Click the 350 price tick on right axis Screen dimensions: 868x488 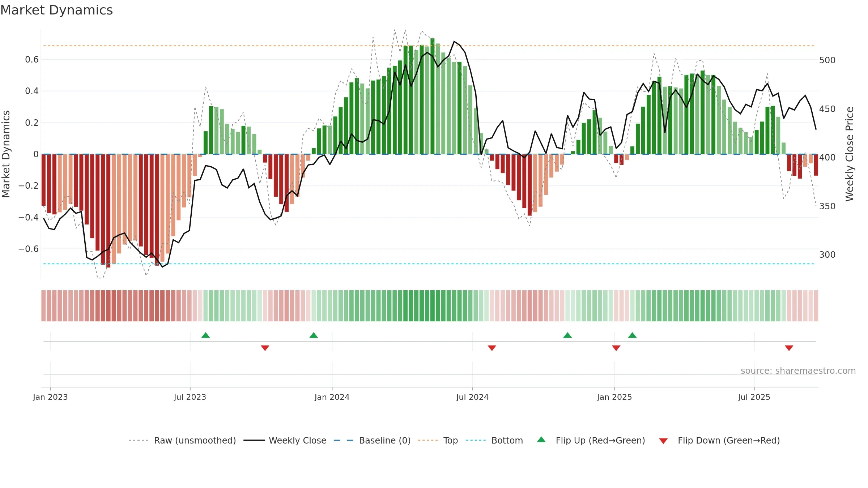point(827,206)
